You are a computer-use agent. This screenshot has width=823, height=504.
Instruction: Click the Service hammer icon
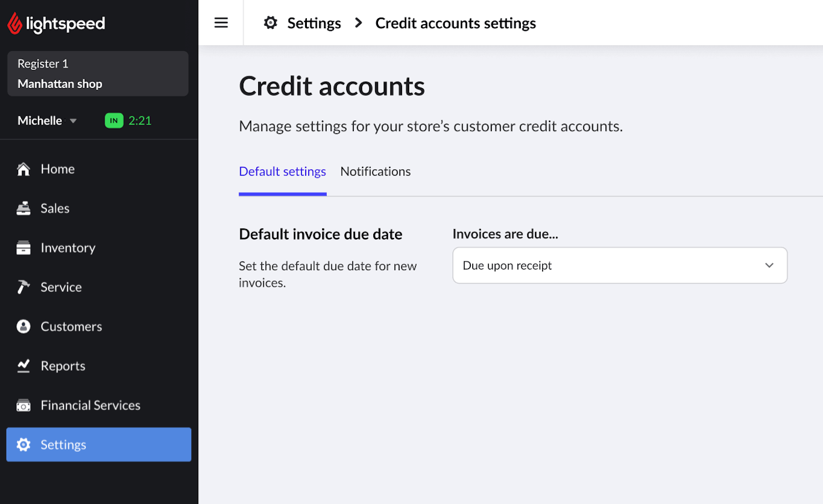click(23, 287)
